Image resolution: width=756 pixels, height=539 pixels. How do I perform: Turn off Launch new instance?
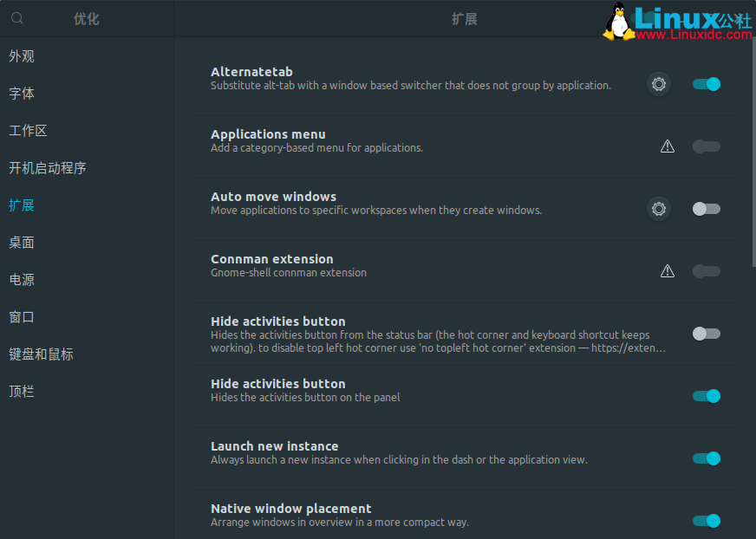[x=706, y=458]
